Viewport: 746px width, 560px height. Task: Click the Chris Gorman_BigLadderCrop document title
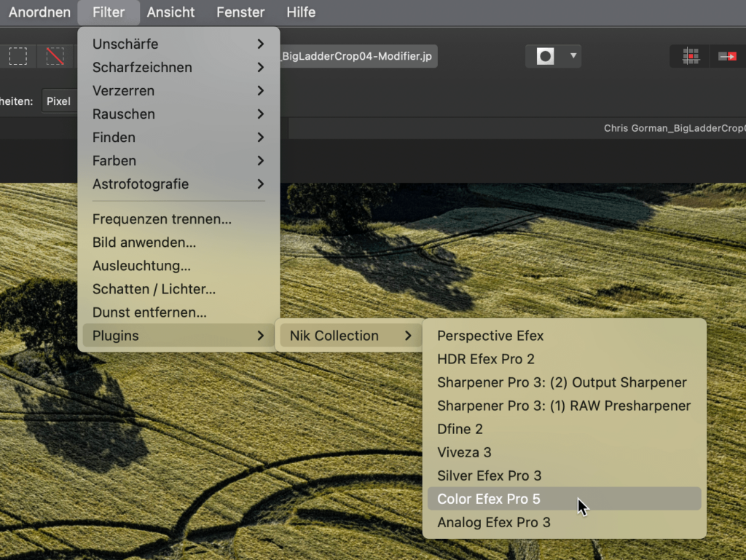[675, 128]
